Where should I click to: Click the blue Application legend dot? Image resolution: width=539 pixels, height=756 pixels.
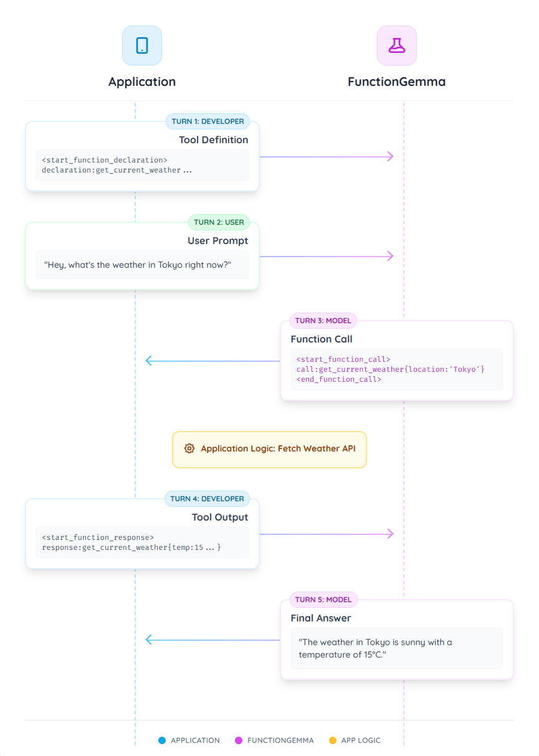pos(162,740)
